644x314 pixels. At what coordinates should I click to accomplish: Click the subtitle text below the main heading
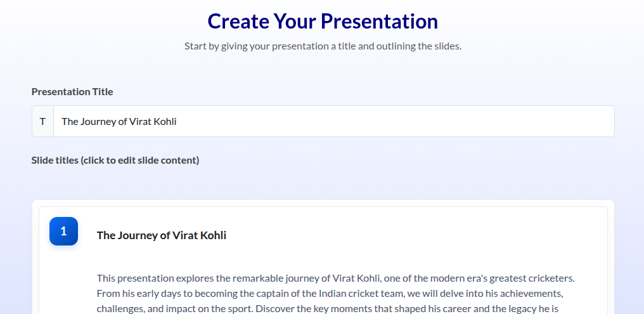pyautogui.click(x=323, y=46)
